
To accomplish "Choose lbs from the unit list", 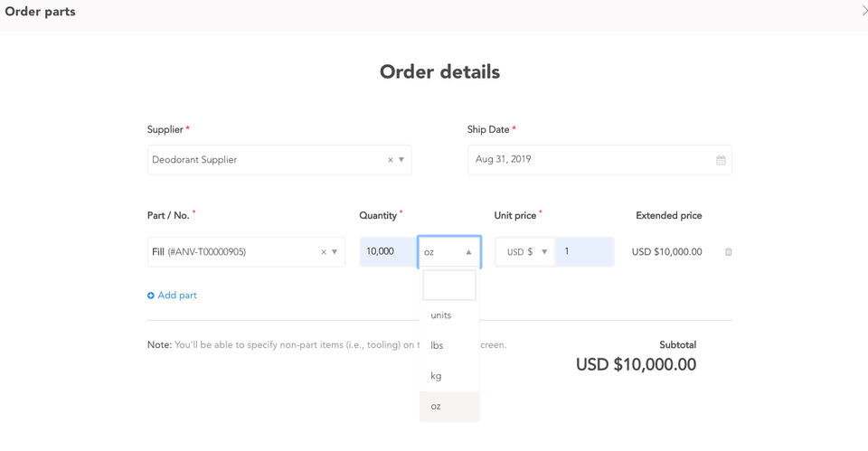I will coord(438,345).
